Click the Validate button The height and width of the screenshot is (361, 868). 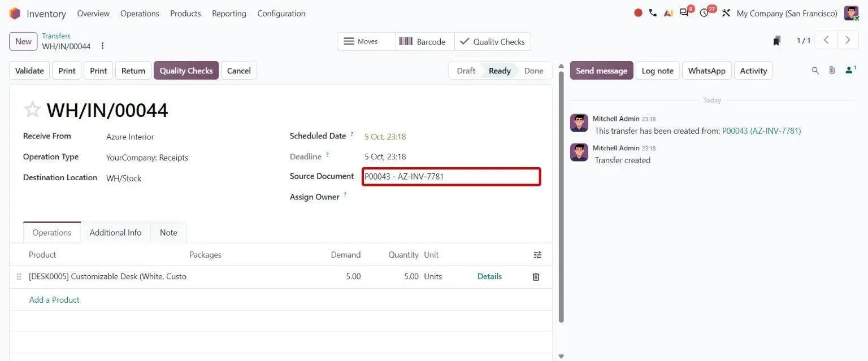tap(29, 71)
